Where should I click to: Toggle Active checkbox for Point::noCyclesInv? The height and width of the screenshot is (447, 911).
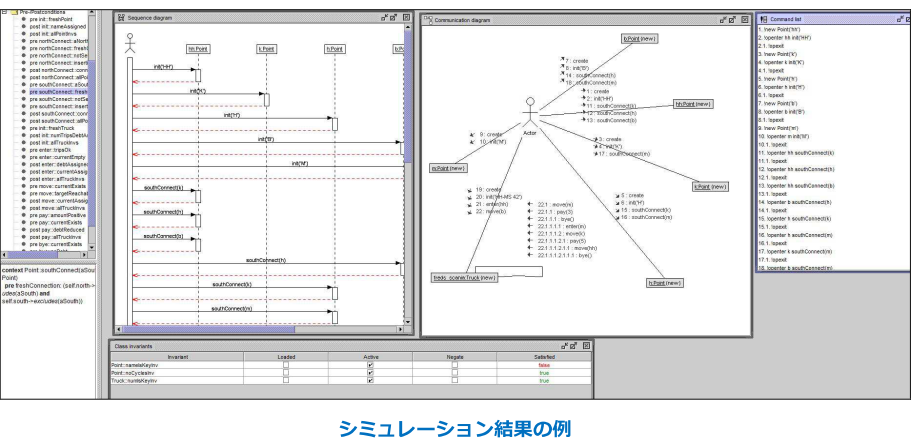371,372
